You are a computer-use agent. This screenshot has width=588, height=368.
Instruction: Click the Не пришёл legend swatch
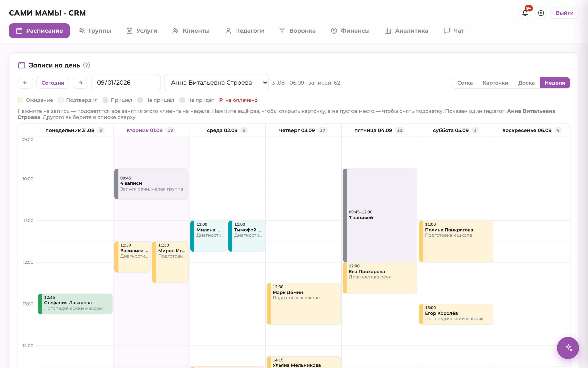click(140, 100)
